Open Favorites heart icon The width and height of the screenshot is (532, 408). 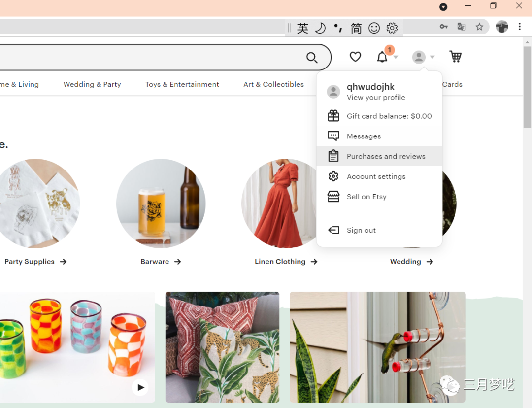pos(355,57)
